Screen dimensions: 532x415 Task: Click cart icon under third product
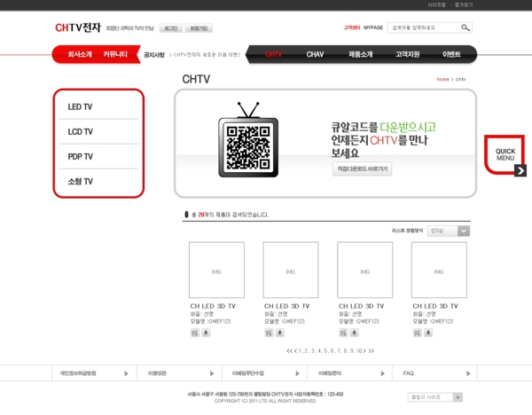point(343,333)
